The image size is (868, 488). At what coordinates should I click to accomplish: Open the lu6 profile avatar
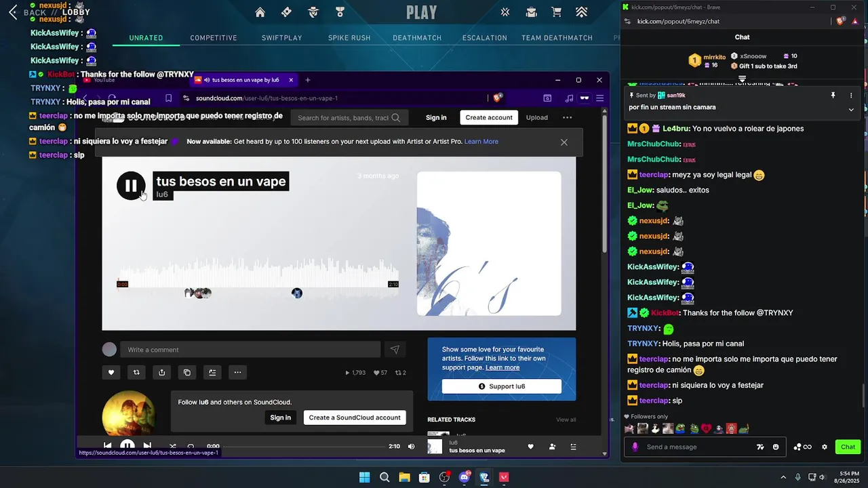129,413
